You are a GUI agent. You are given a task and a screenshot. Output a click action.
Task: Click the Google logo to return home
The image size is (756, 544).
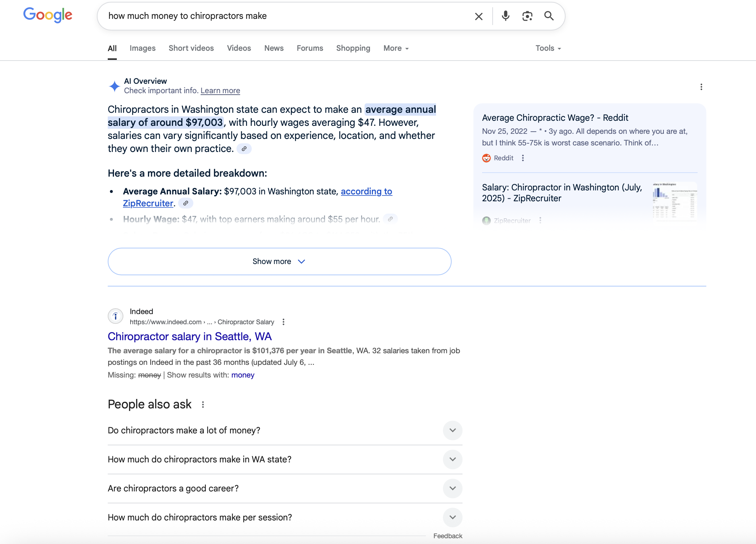(48, 15)
